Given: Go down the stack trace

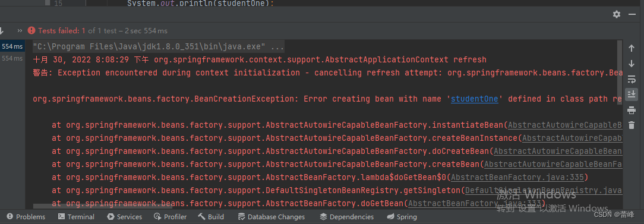Looking at the screenshot, I should click(x=632, y=64).
